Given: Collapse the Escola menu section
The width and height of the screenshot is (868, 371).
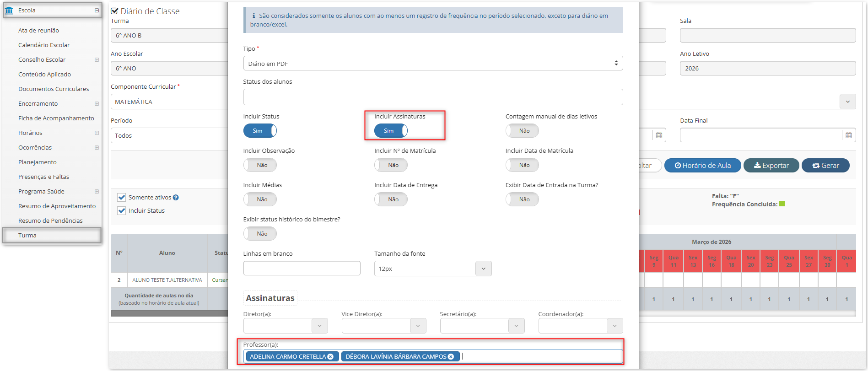Looking at the screenshot, I should click(97, 11).
